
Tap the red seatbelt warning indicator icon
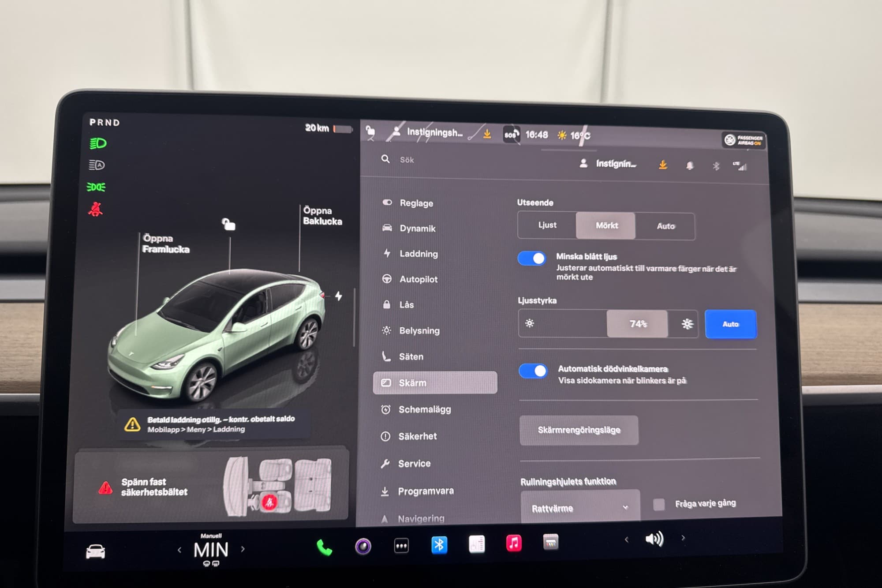click(x=96, y=209)
